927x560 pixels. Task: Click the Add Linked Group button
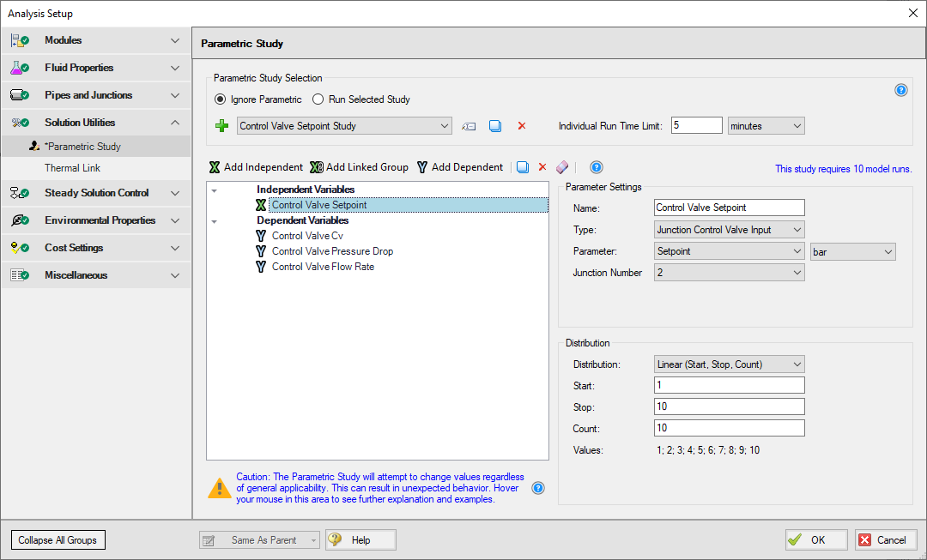click(360, 167)
